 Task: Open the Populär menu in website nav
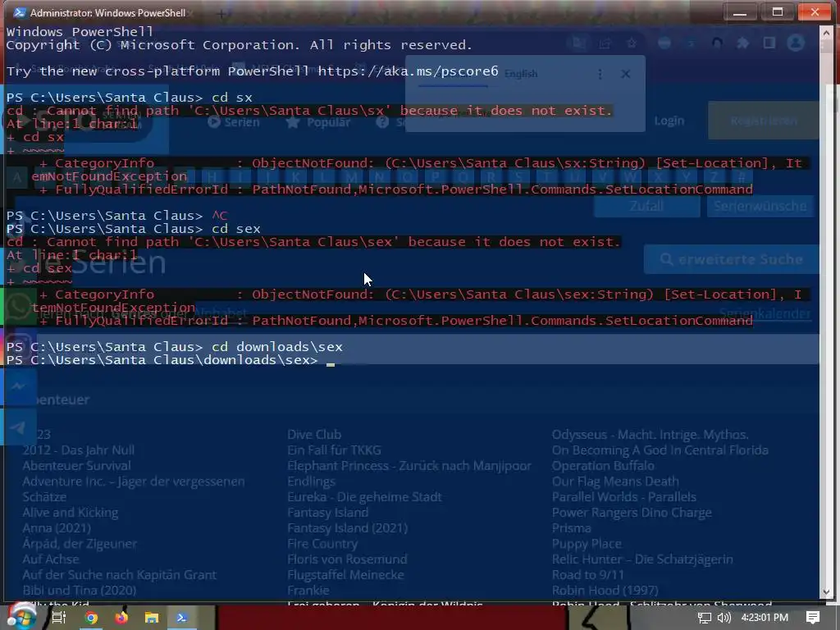click(x=317, y=122)
